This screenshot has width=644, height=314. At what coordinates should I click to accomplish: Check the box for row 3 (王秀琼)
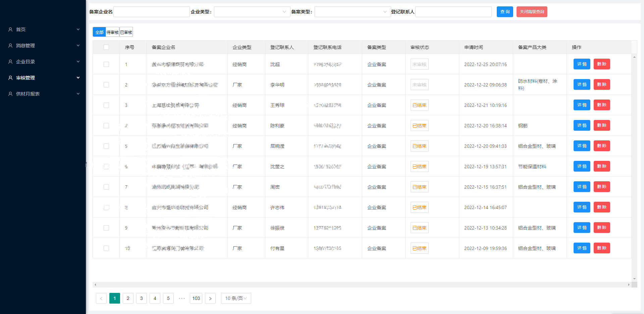(106, 105)
